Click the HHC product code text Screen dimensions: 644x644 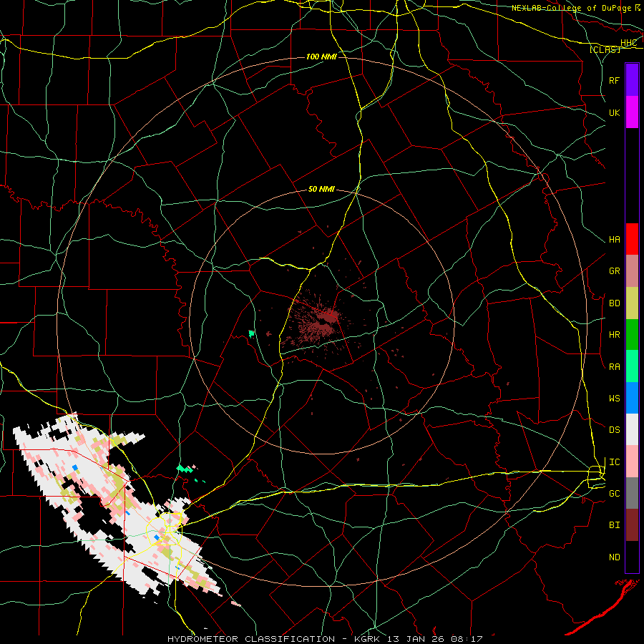tap(628, 43)
